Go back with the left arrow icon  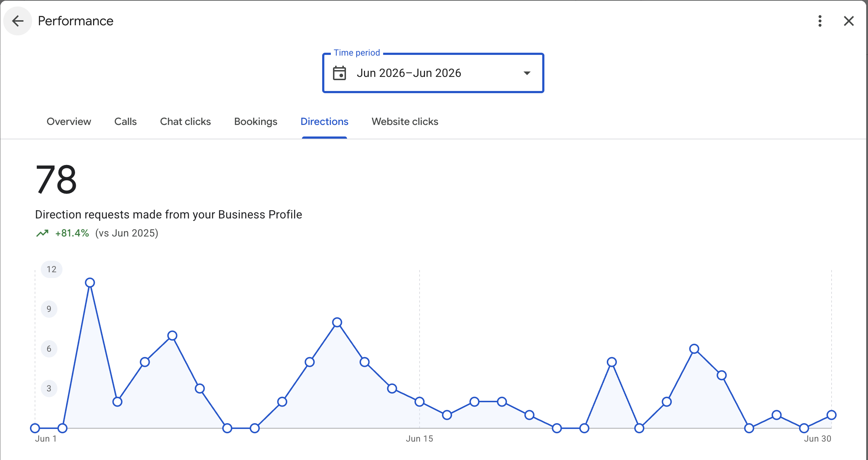coord(18,21)
